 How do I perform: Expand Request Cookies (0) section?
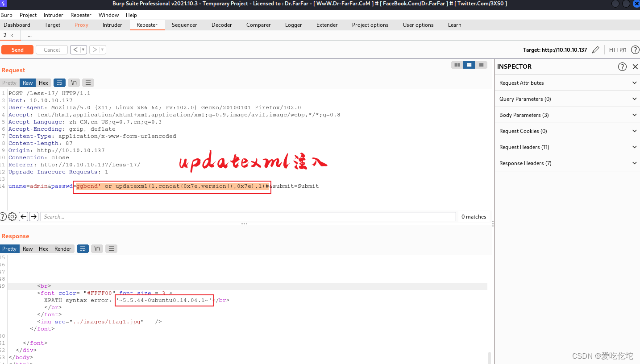tap(568, 131)
